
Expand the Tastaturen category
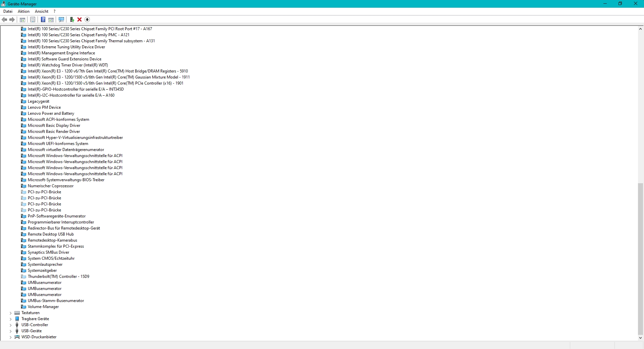(x=10, y=313)
